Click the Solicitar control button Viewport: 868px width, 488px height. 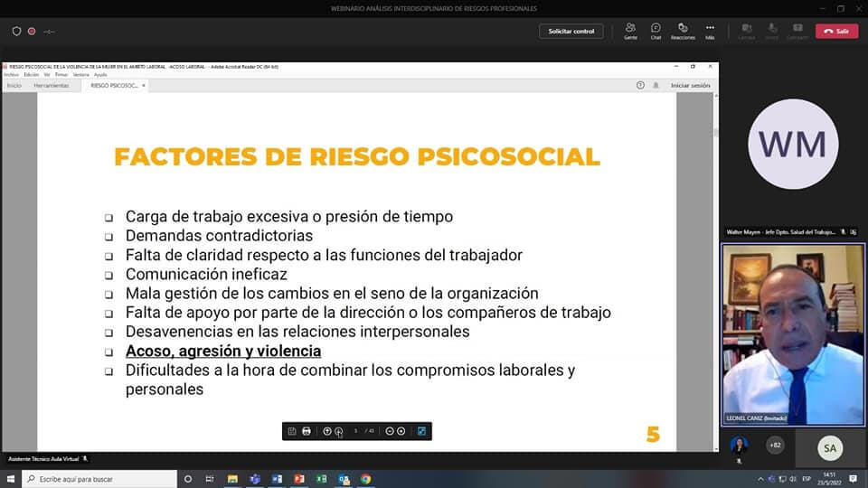(571, 32)
